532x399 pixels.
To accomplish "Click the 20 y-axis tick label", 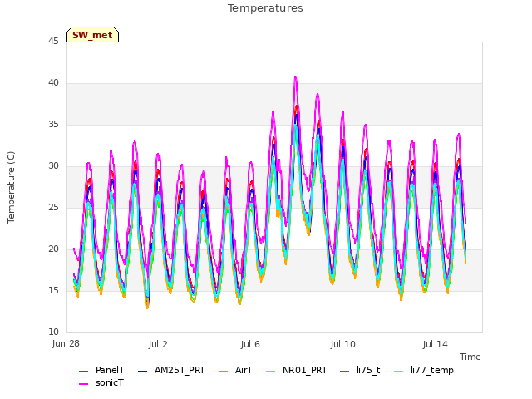I will tap(53, 249).
